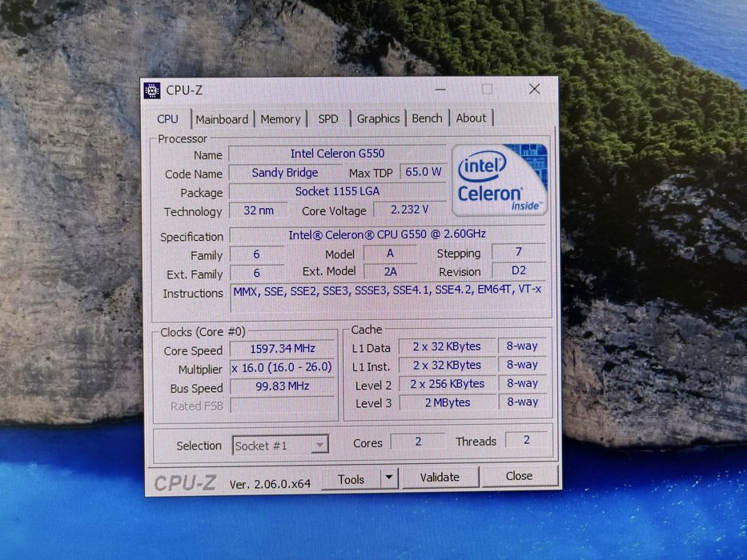
Task: Open the SPD tab
Action: pyautogui.click(x=328, y=118)
